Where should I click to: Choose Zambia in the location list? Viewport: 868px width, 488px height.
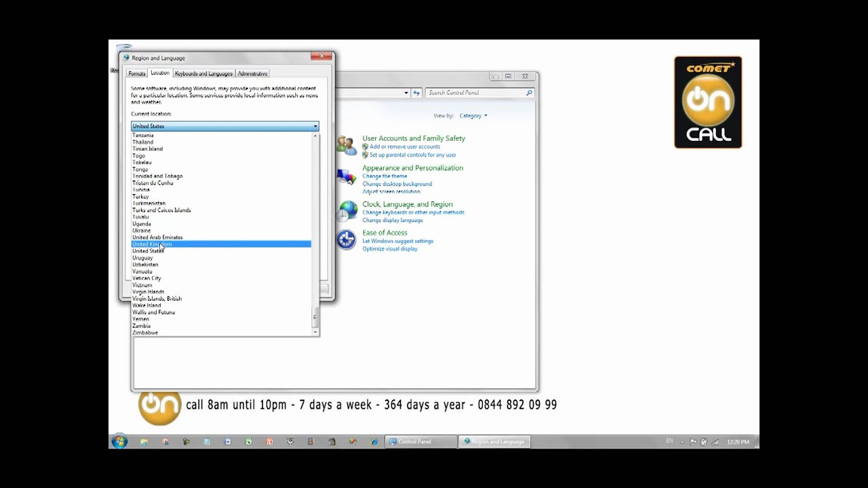click(221, 326)
